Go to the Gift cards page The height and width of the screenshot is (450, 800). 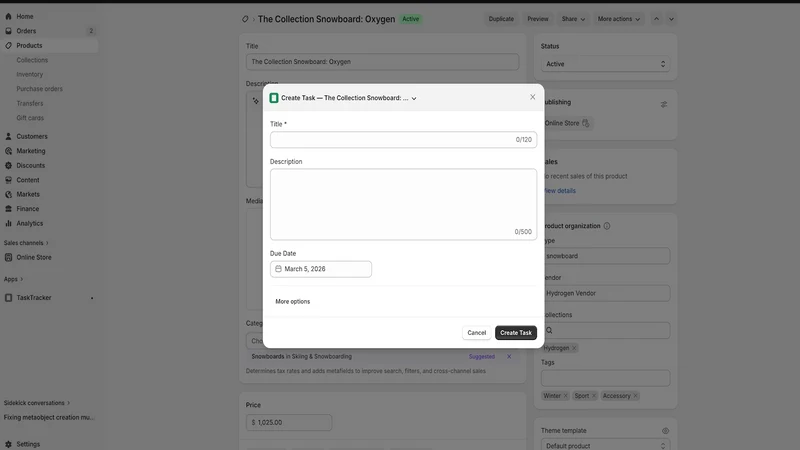pyautogui.click(x=30, y=117)
